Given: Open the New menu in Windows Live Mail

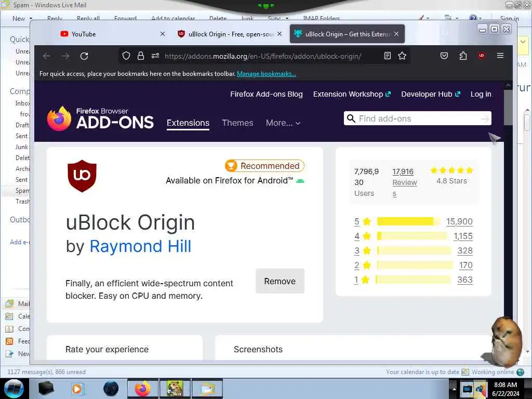Looking at the screenshot, I should pyautogui.click(x=22, y=19).
